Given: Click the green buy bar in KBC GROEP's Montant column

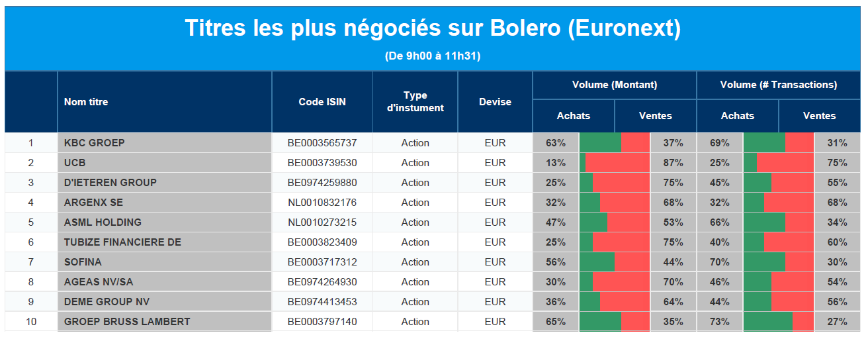Looking at the screenshot, I should pyautogui.click(x=600, y=143).
